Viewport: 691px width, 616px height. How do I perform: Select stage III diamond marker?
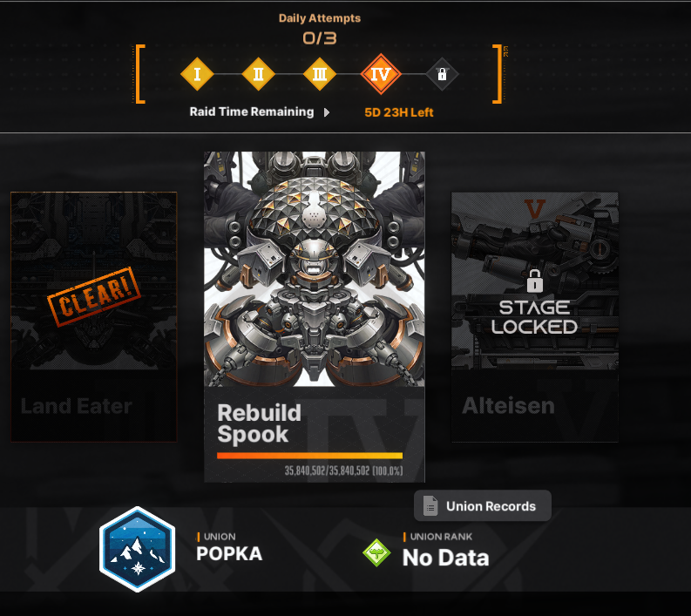(320, 74)
